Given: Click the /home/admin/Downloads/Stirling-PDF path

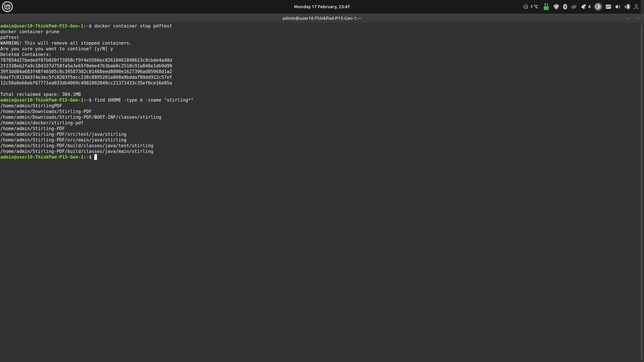Looking at the screenshot, I should point(46,112).
